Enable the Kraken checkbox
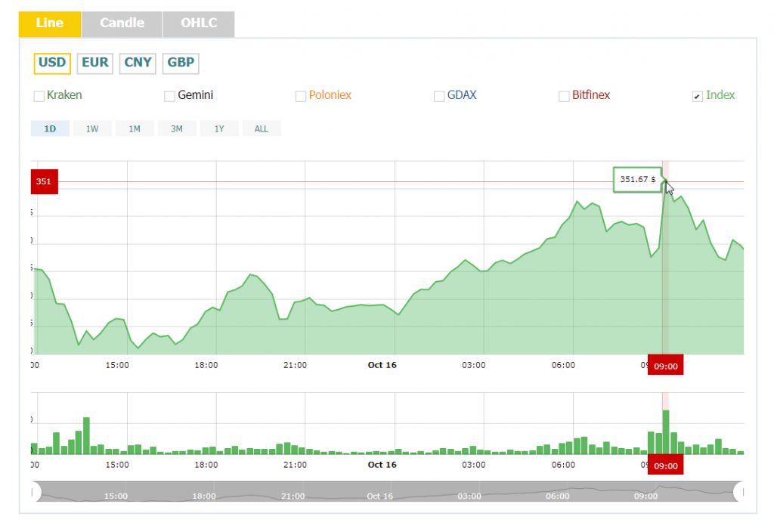Image resolution: width=774 pixels, height=532 pixels. tap(39, 96)
